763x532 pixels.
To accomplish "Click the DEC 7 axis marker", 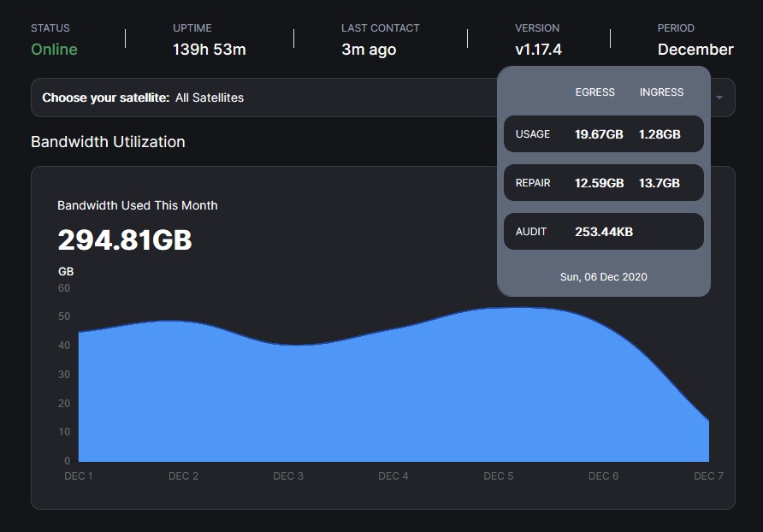I will [708, 476].
